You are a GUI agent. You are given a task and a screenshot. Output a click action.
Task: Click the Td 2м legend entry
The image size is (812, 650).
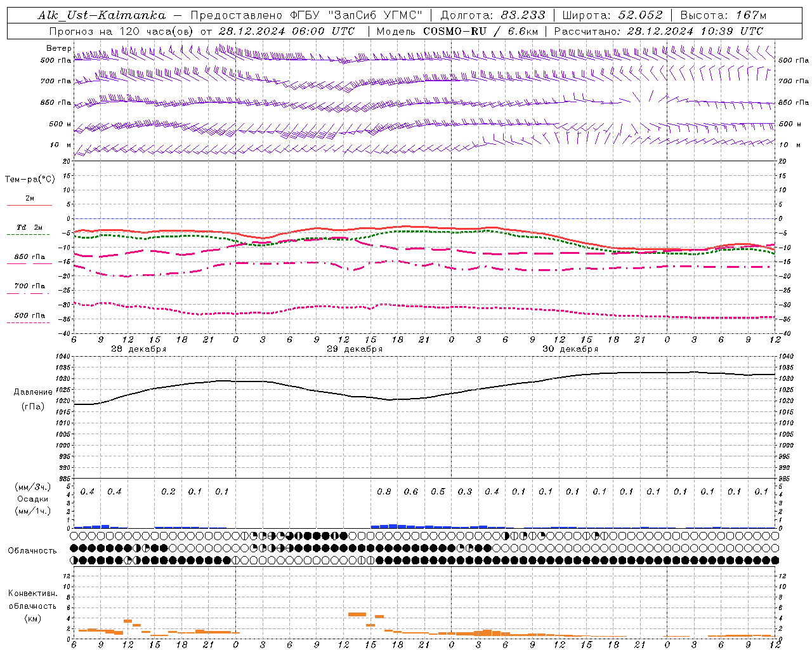[30, 227]
